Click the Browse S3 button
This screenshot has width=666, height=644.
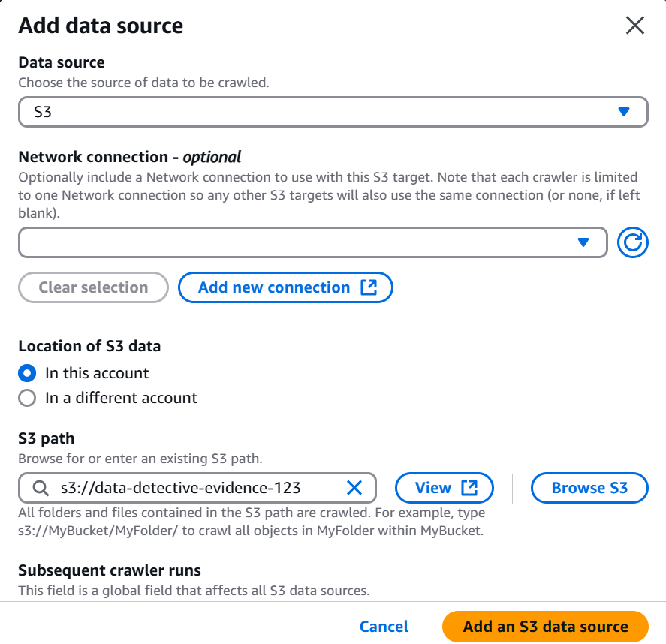589,488
